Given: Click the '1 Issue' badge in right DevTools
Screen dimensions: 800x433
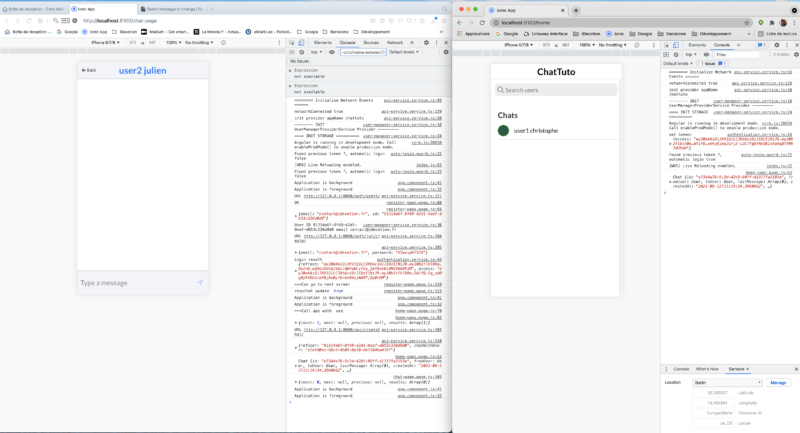Looking at the screenshot, I should point(713,64).
